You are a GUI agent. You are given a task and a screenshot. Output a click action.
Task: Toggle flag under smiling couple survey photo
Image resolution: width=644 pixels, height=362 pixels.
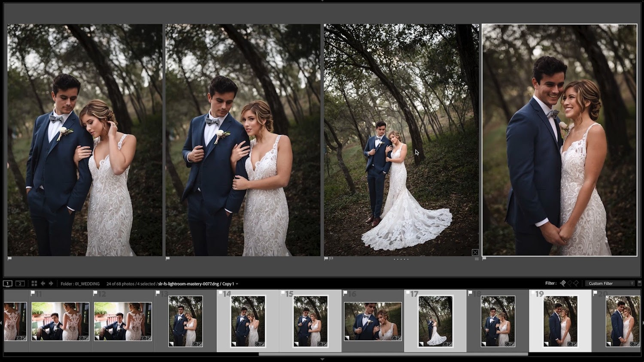tap(484, 259)
